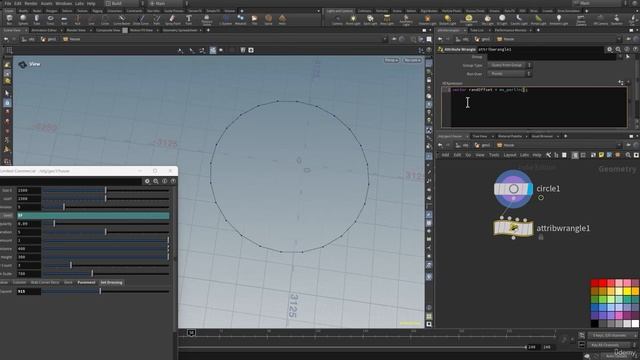Open the network editor Layout menu
The width and height of the screenshot is (640, 360).
tap(509, 155)
